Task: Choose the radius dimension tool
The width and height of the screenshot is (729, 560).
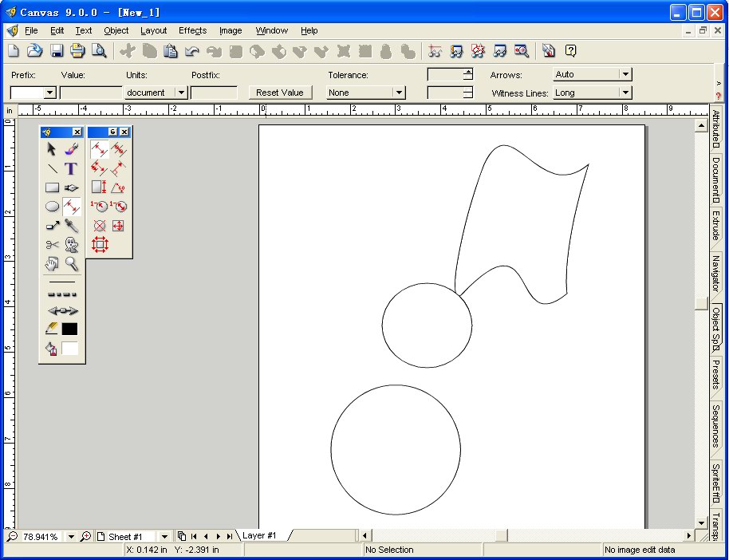Action: (99, 207)
